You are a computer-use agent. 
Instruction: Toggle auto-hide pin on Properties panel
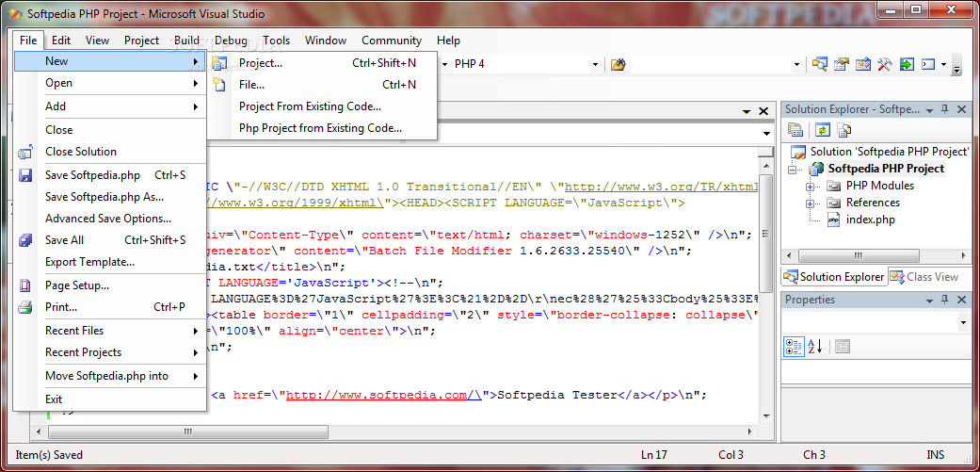[945, 301]
